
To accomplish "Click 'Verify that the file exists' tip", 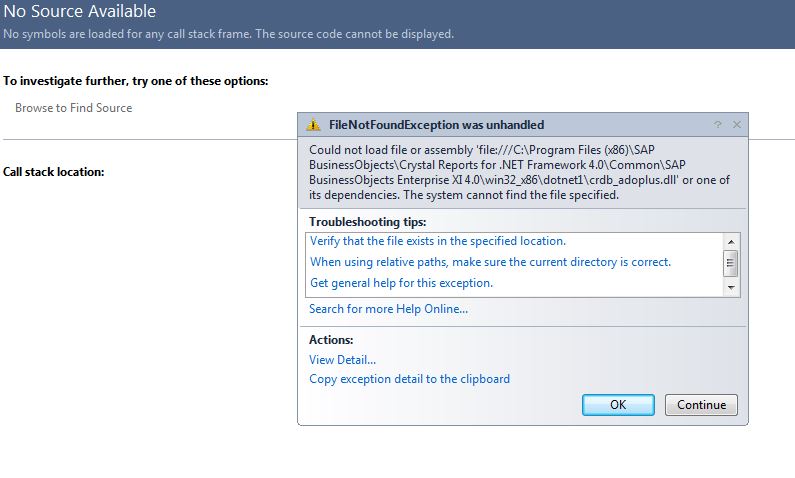I will pos(437,241).
